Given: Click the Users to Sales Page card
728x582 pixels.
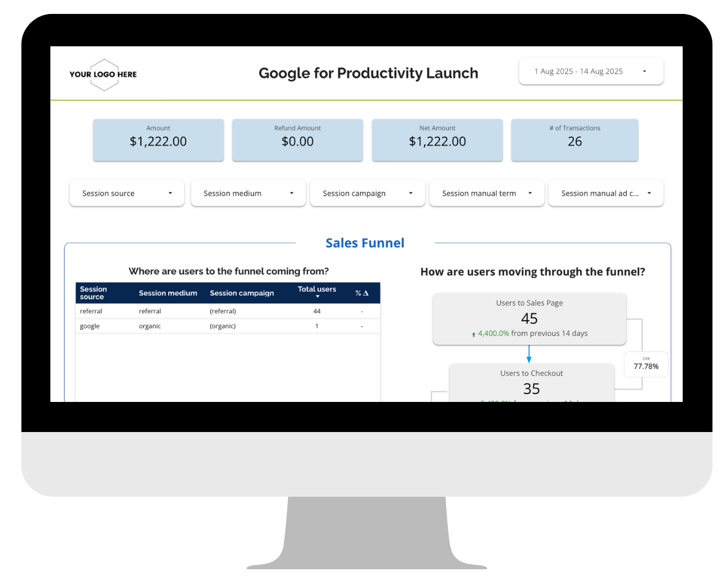Looking at the screenshot, I should (x=530, y=319).
